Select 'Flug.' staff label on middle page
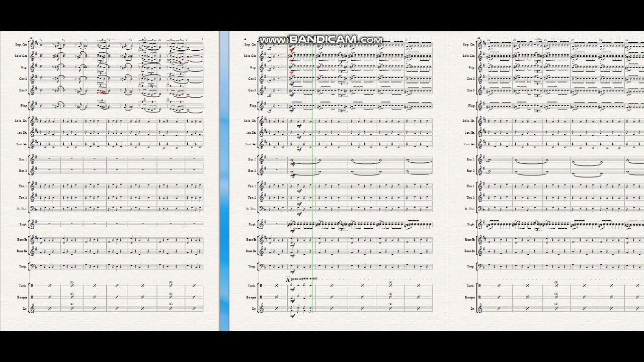The width and height of the screenshot is (644, 362). coord(253,106)
